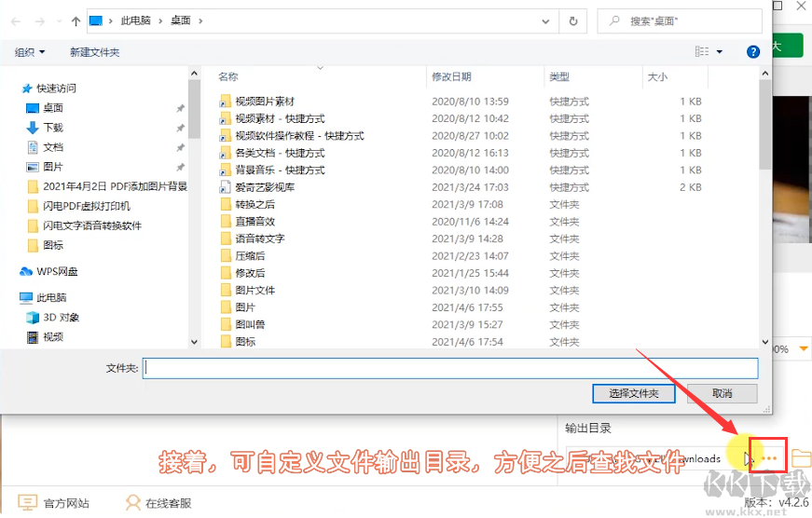812x518 pixels.
Task: Expand the chevron after 此电脑 in breadcrumb
Action: pyautogui.click(x=160, y=21)
